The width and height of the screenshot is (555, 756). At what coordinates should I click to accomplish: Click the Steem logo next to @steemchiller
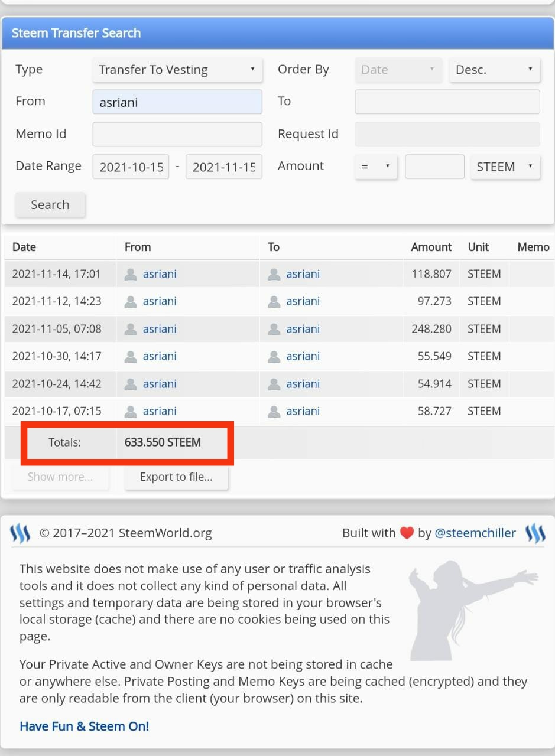coord(535,533)
